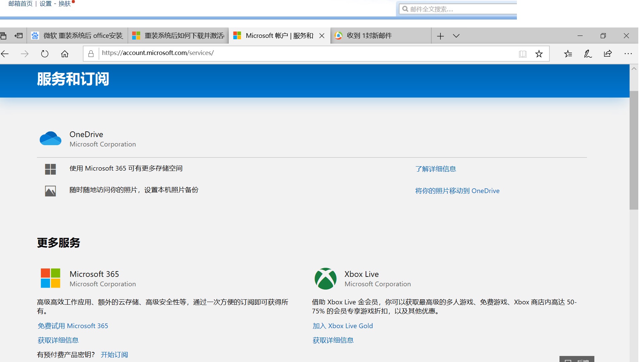
Task: Open the reading view icon
Action: click(522, 54)
